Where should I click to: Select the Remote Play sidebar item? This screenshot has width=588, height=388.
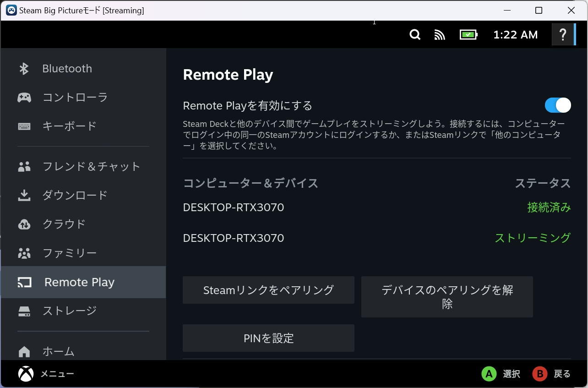pos(83,282)
